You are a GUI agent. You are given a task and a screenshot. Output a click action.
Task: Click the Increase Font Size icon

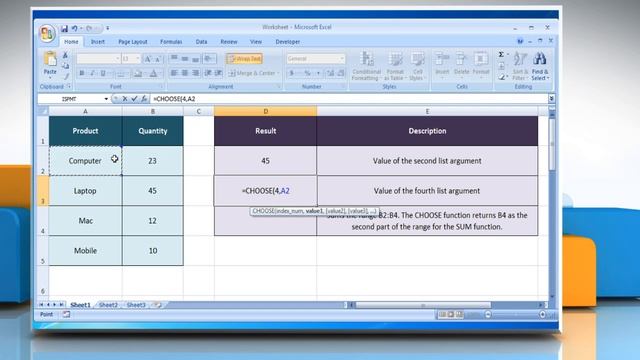148,59
